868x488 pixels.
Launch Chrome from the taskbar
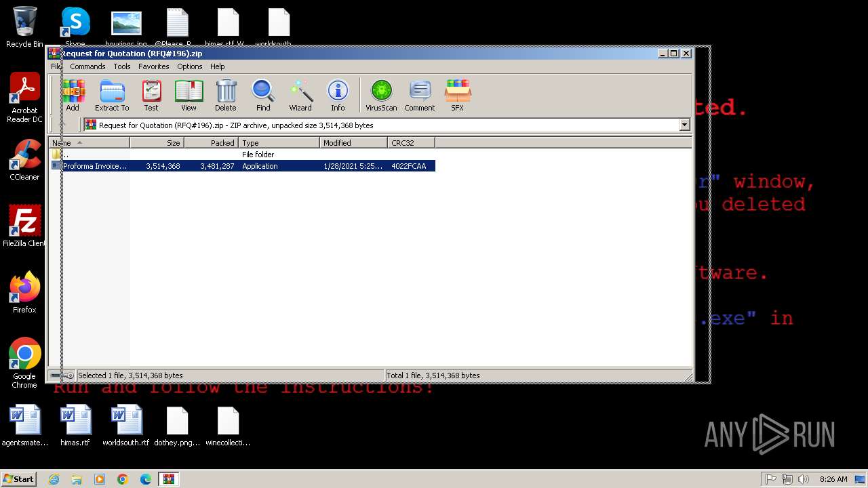123,479
